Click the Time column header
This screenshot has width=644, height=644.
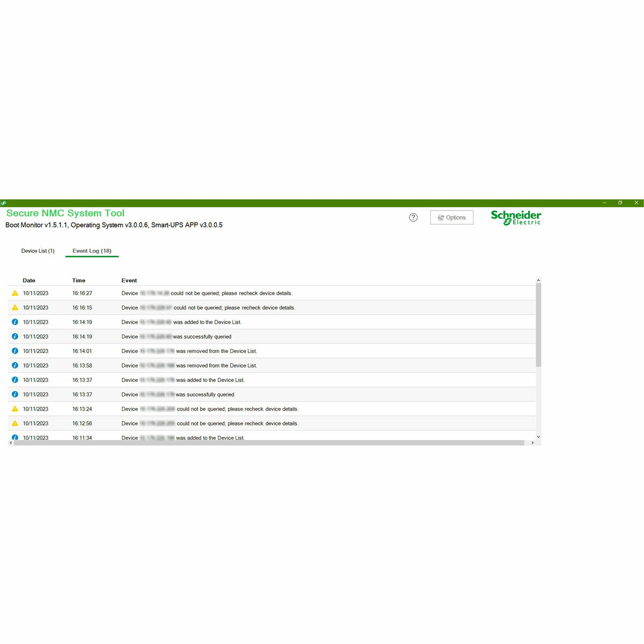point(79,280)
